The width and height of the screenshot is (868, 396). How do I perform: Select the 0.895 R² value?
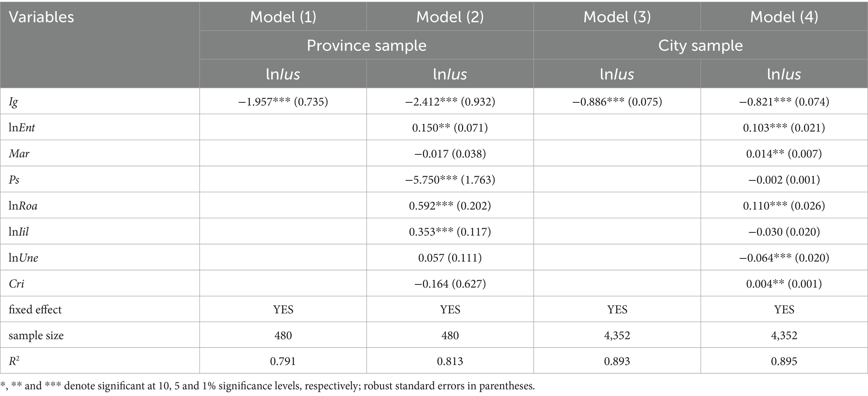(784, 362)
